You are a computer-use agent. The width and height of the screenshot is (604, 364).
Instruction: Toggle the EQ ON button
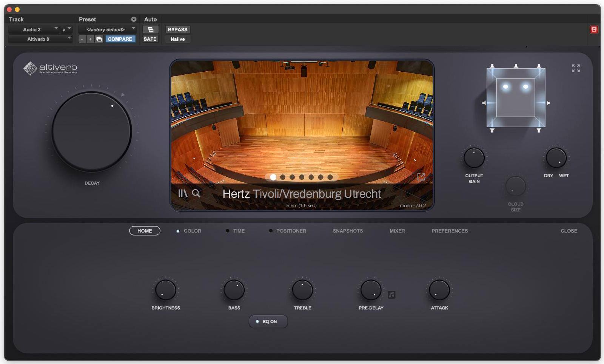[x=268, y=322]
